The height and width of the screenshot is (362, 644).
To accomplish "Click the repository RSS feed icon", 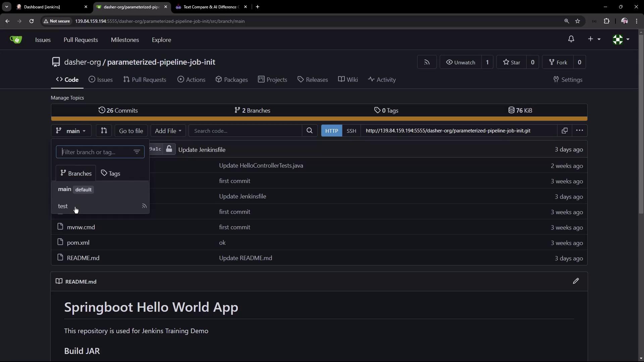I will click(x=427, y=62).
